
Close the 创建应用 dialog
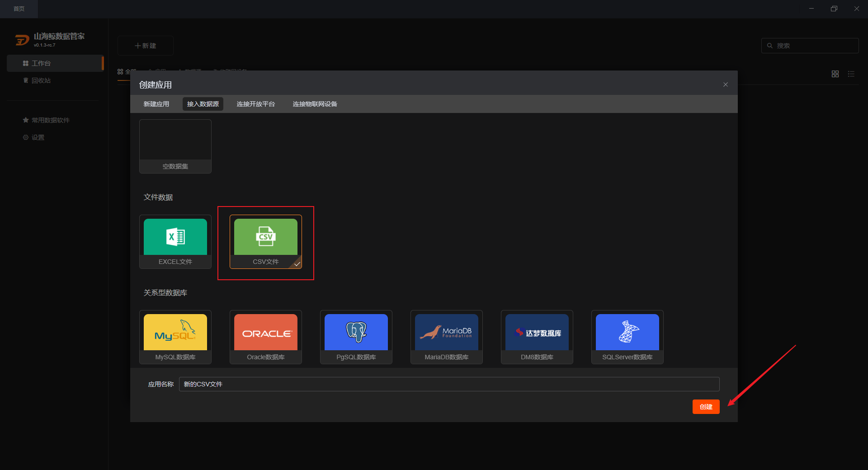(726, 85)
